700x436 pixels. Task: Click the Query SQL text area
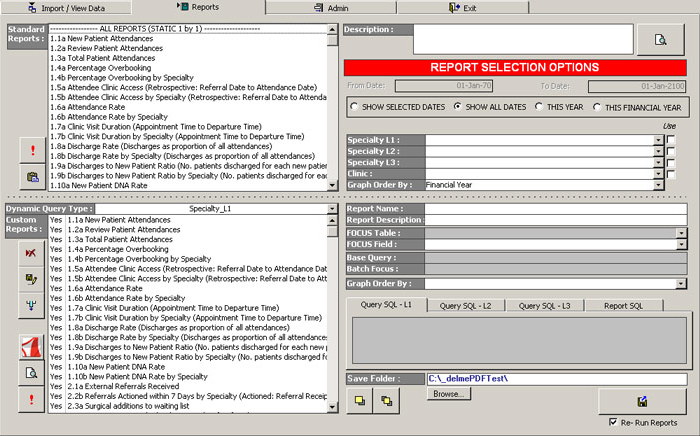pyautogui.click(x=519, y=340)
